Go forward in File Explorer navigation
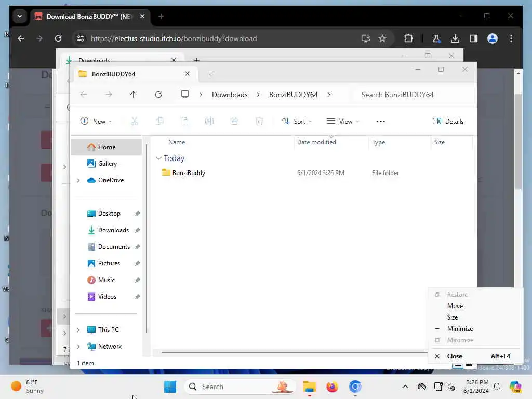This screenshot has height=399, width=532. (109, 95)
